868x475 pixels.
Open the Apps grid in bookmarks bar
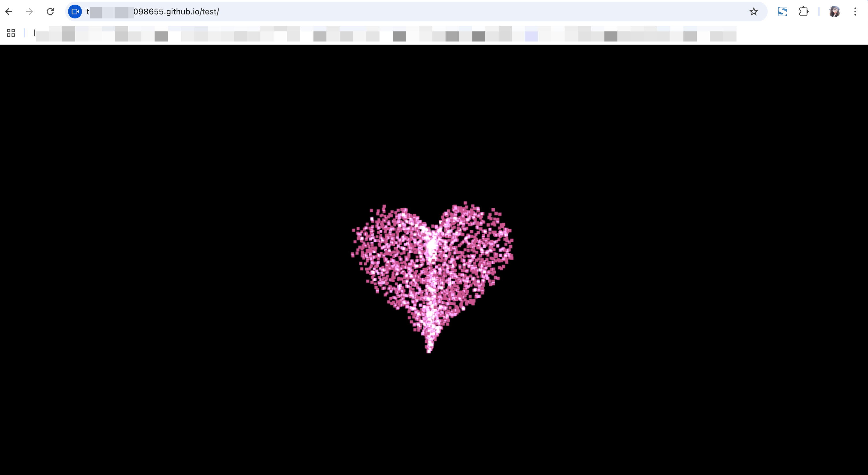(x=11, y=33)
